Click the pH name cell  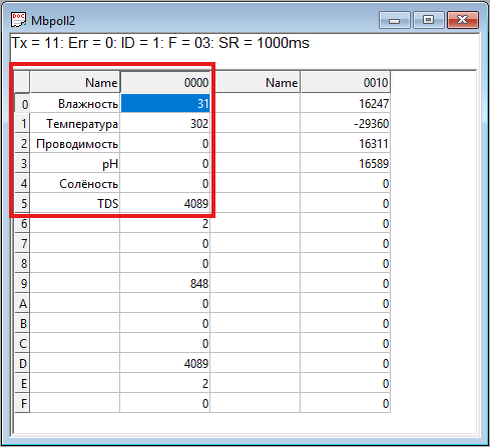pyautogui.click(x=75, y=163)
